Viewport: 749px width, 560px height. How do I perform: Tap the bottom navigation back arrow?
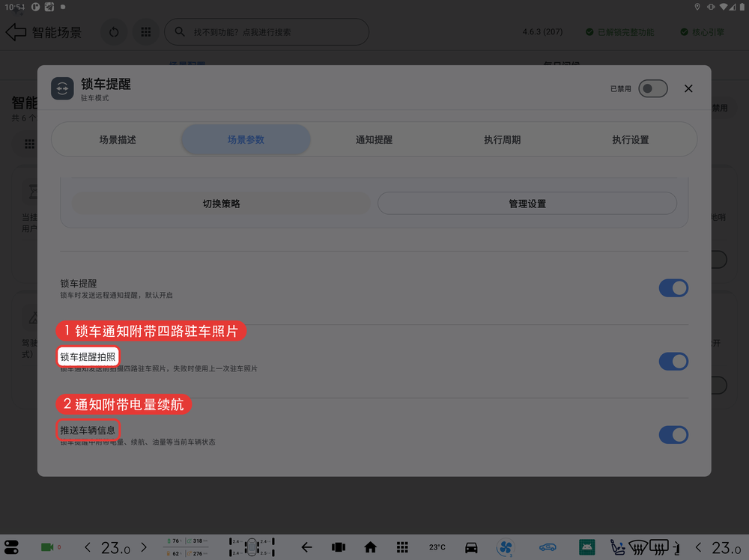coord(306,547)
